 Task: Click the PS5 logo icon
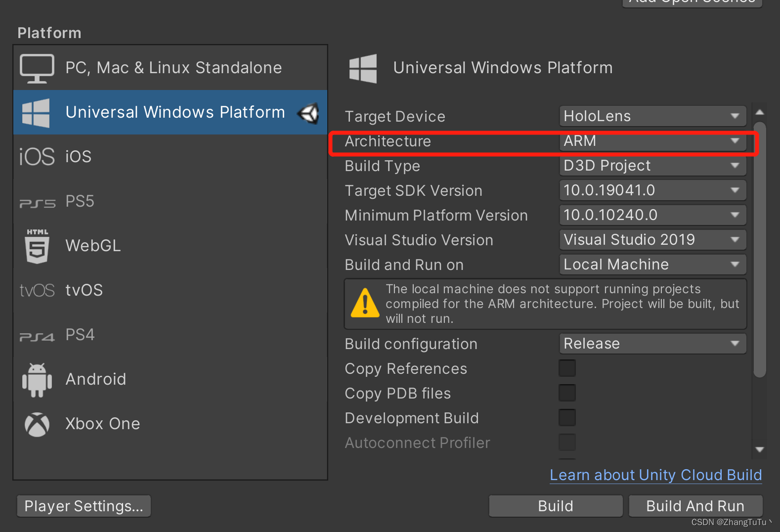point(38,203)
